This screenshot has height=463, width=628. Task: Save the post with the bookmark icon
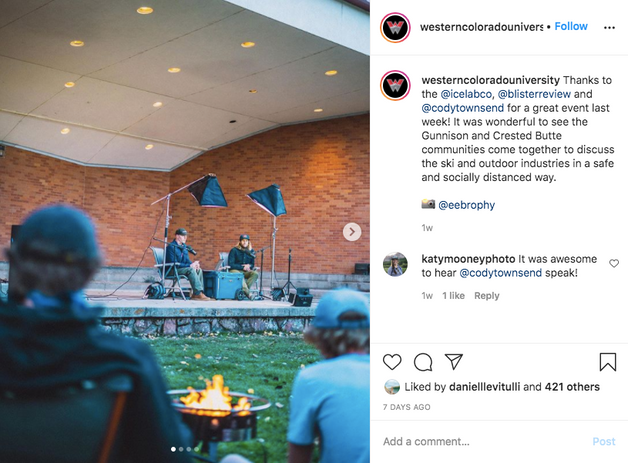click(607, 362)
